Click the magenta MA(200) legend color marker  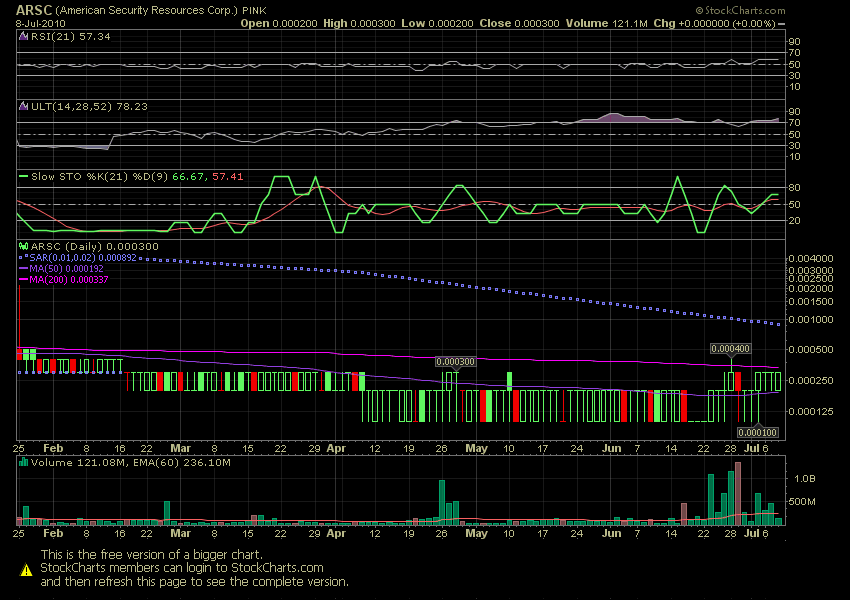[x=24, y=279]
